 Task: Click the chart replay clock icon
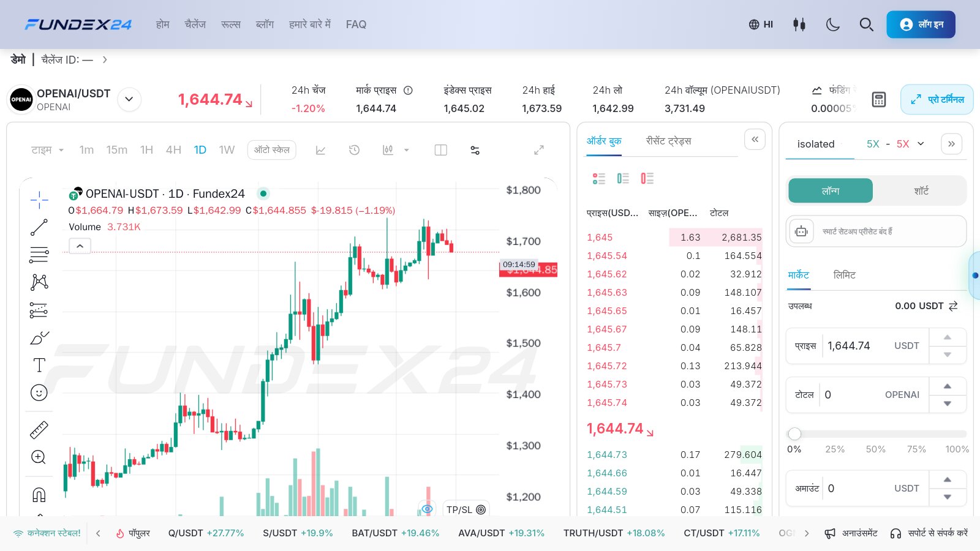pos(354,150)
